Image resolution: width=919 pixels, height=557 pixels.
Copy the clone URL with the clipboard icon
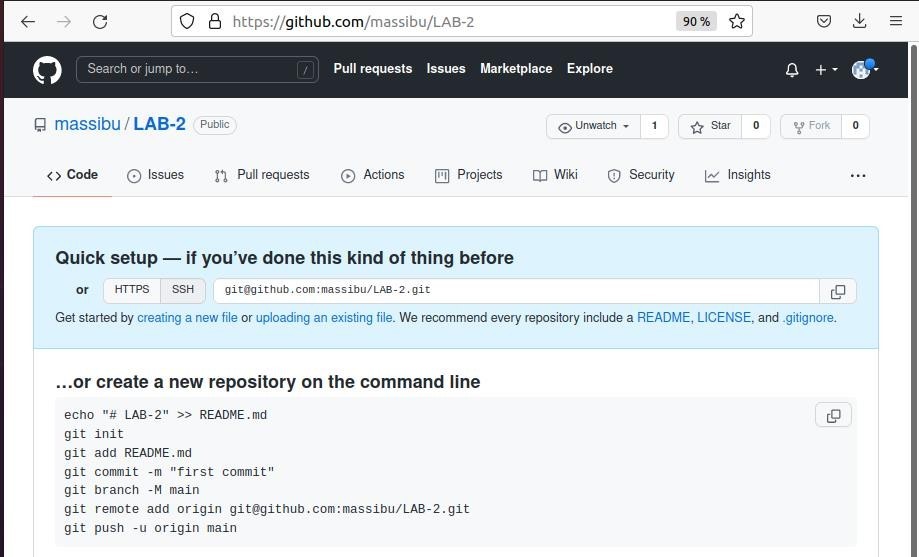pyautogui.click(x=838, y=291)
